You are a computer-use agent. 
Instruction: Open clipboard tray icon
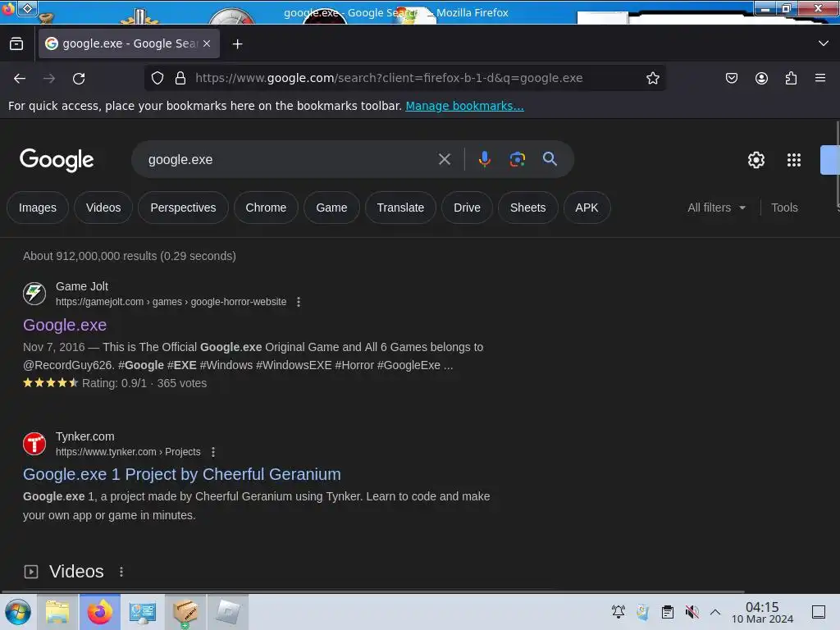[x=668, y=612]
